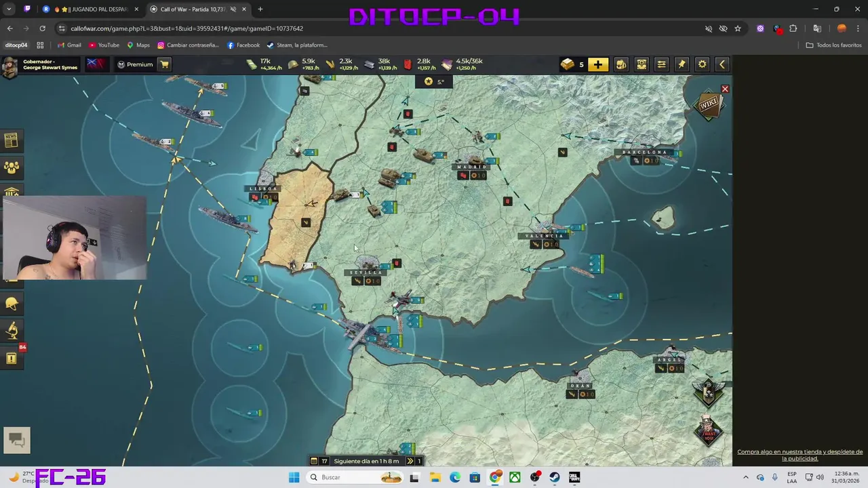Click the country flag next to governor name
Image resolution: width=868 pixels, height=488 pixels.
pyautogui.click(x=96, y=64)
